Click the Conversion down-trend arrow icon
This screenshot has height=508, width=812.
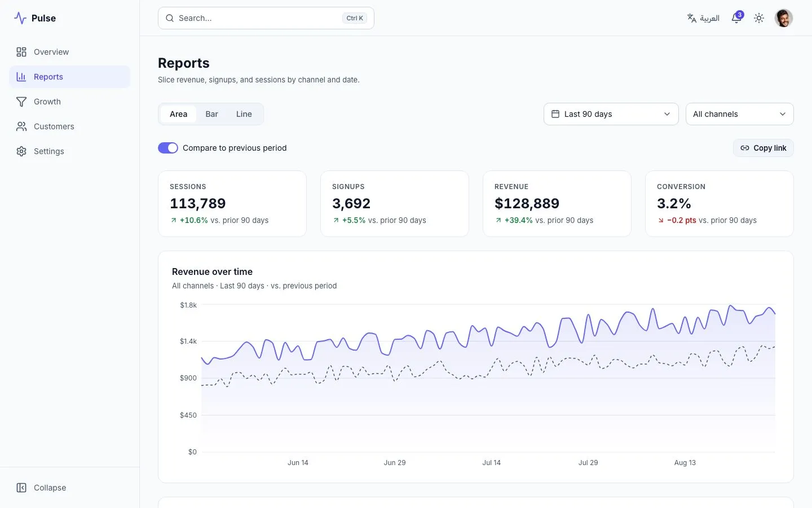(661, 220)
